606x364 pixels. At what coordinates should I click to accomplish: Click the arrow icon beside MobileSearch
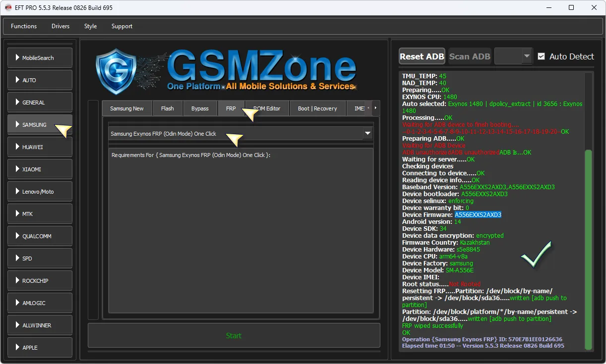[x=17, y=58]
